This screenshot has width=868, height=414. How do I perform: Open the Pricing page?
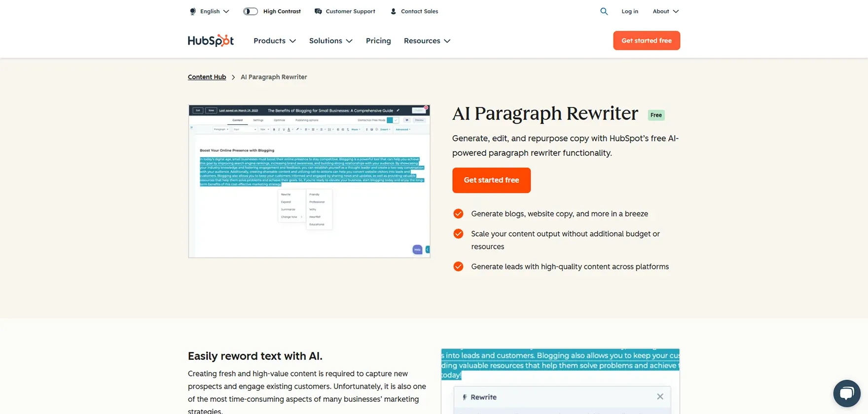coord(378,41)
